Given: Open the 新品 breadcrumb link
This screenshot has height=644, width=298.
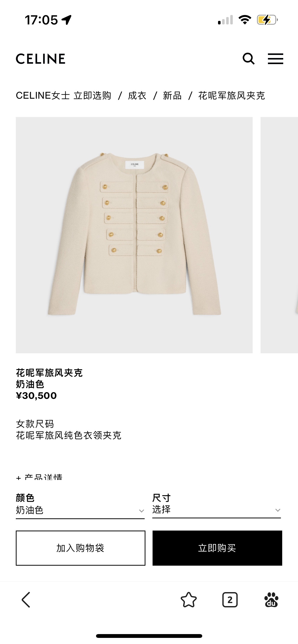Looking at the screenshot, I should pos(172,96).
